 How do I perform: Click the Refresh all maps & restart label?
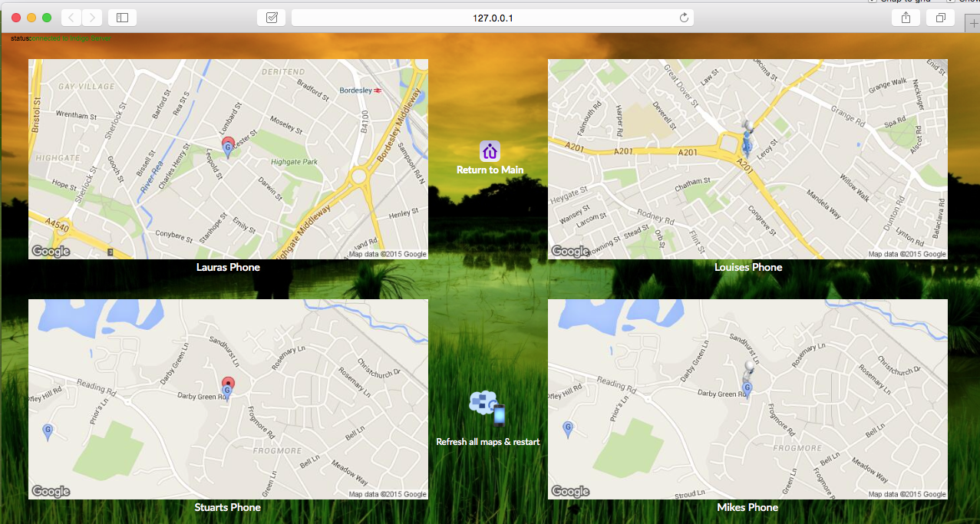point(488,442)
